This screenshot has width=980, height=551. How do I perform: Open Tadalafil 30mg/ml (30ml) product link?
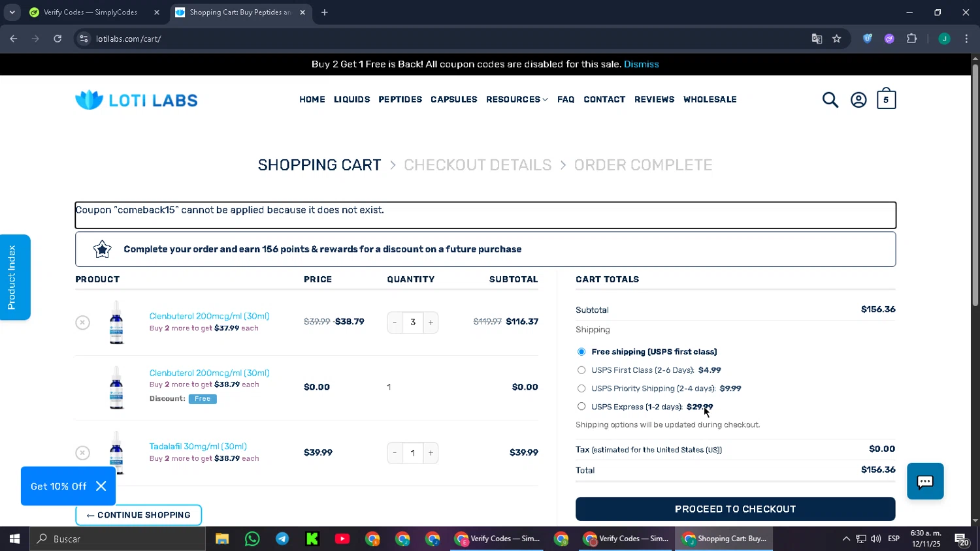(198, 447)
